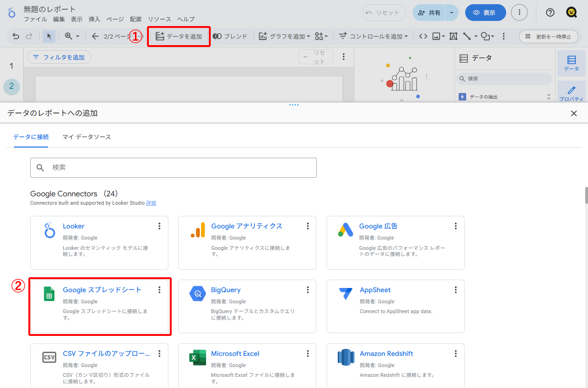The image size is (588, 388).
Task: Open the 挿入 menu
Action: coord(94,19)
